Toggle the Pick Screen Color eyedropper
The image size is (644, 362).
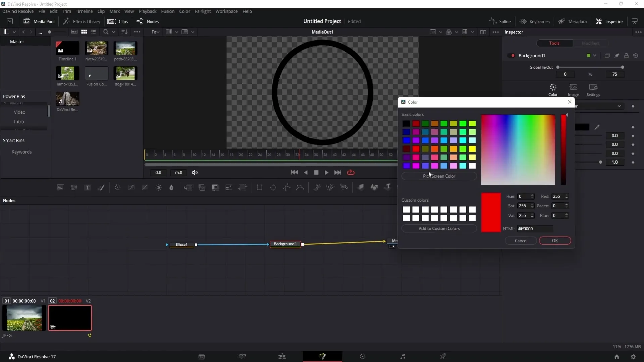439,176
